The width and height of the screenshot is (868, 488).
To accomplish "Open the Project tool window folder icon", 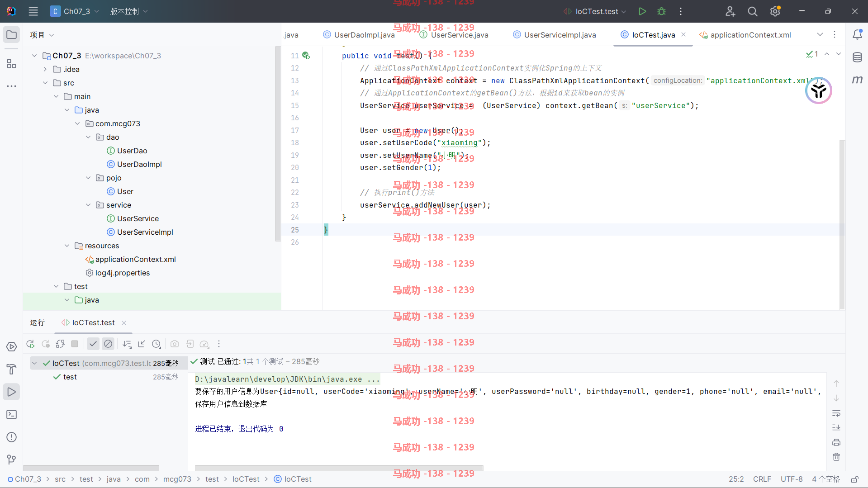I will (x=11, y=35).
